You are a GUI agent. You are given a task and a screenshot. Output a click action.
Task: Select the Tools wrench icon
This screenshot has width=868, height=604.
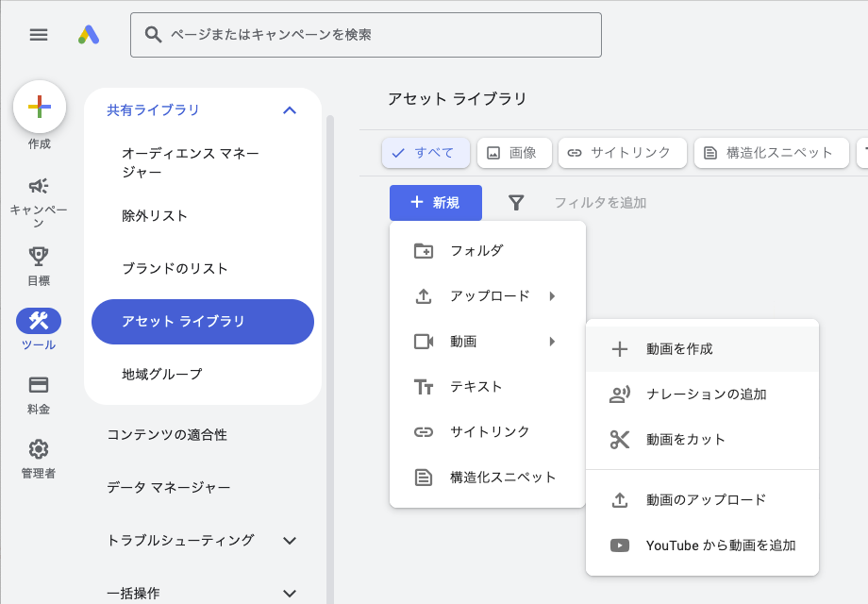coord(39,321)
